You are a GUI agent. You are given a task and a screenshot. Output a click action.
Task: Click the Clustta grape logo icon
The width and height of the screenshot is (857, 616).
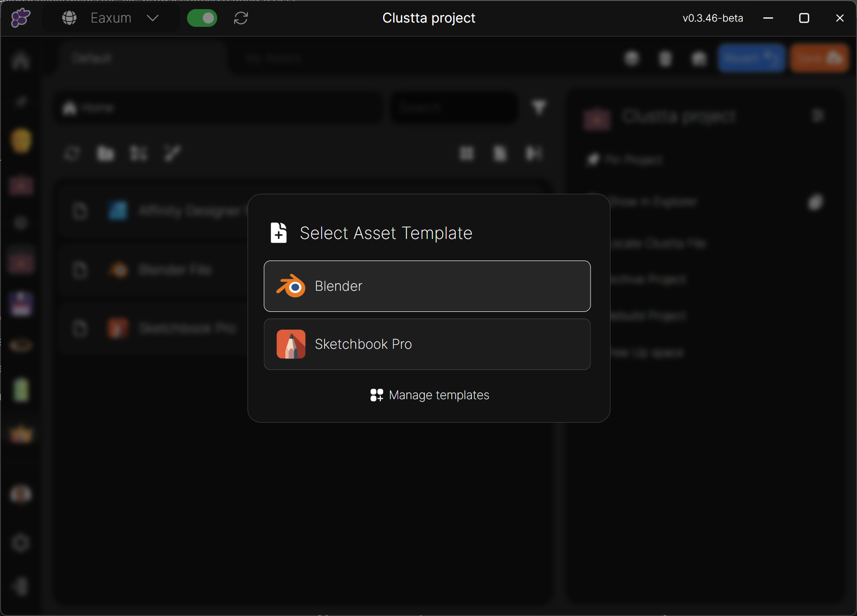(21, 18)
